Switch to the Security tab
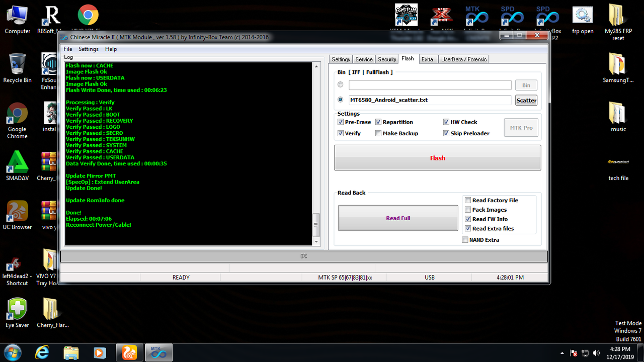This screenshot has height=362, width=644. pos(387,59)
